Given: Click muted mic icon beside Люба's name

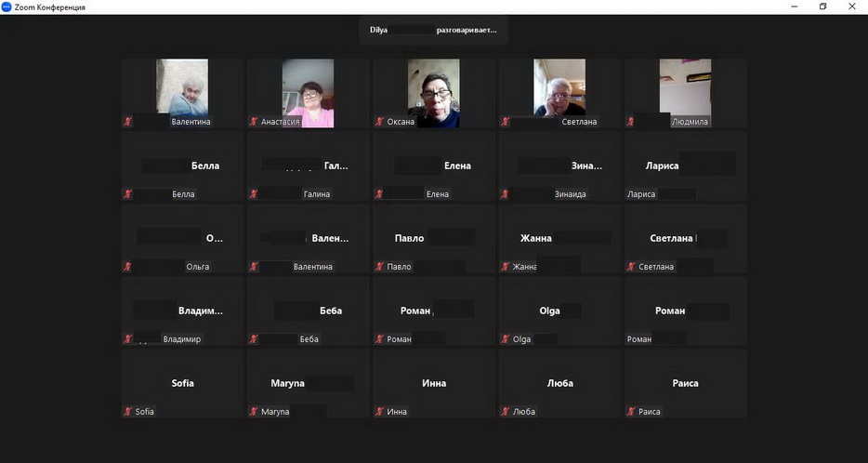Looking at the screenshot, I should 505,412.
